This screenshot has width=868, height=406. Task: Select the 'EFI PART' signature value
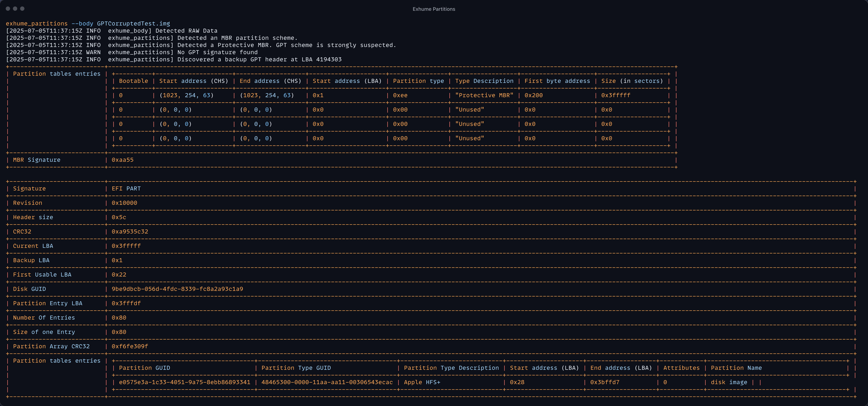(126, 189)
